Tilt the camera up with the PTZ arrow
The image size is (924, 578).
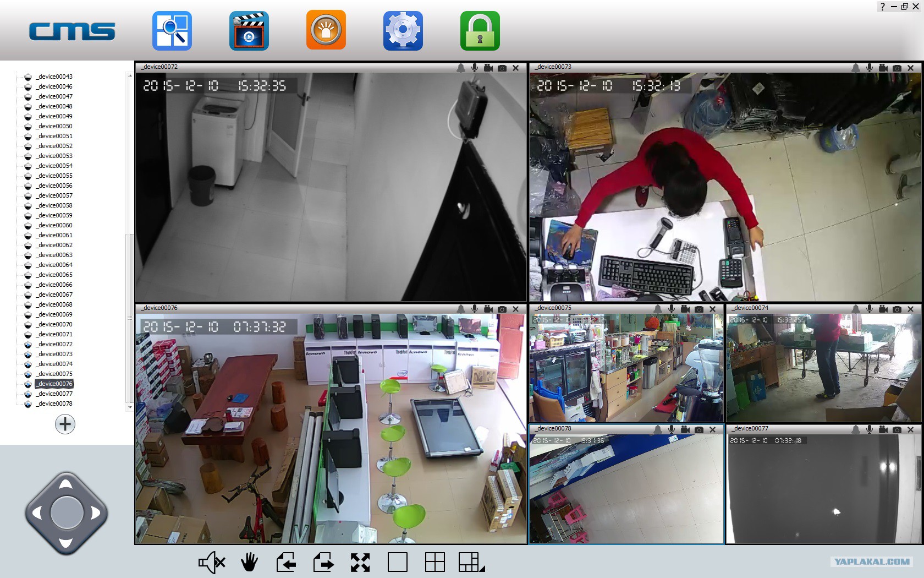point(66,484)
